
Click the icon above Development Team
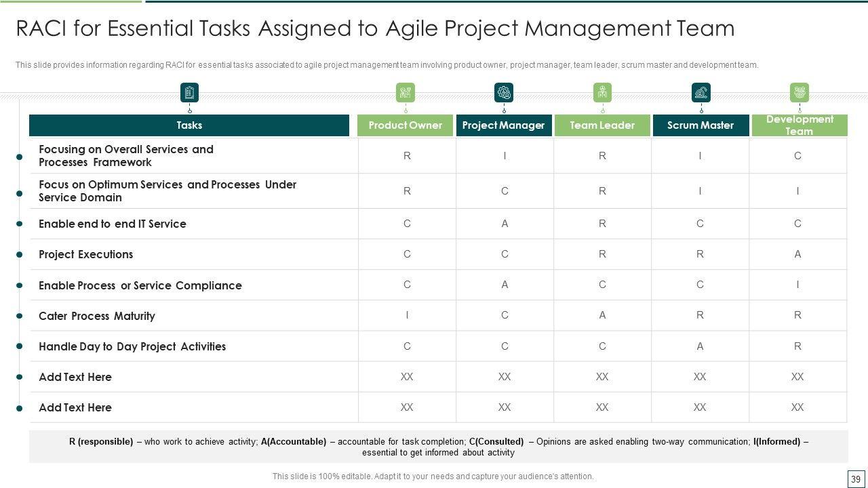pyautogui.click(x=800, y=93)
